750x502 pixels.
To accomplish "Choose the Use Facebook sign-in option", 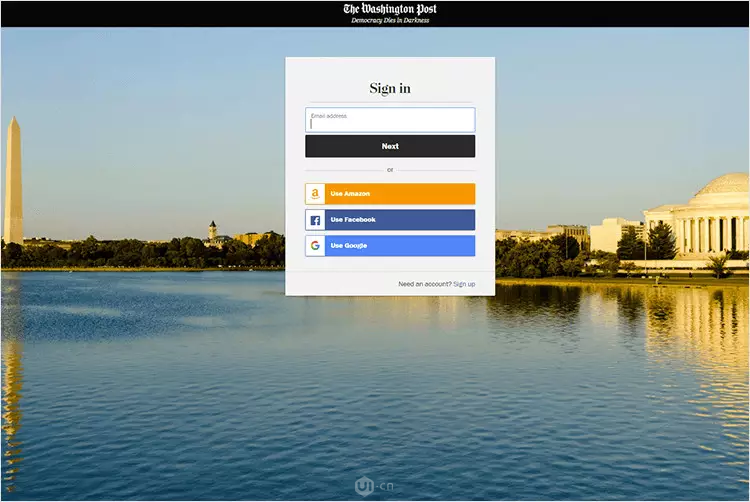I will 400,220.
